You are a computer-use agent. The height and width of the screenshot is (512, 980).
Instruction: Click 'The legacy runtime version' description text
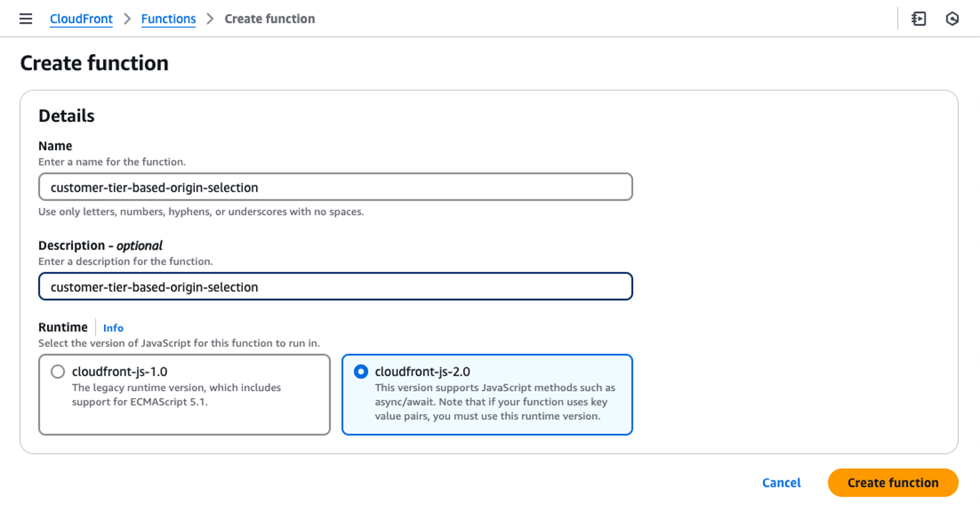(x=176, y=395)
